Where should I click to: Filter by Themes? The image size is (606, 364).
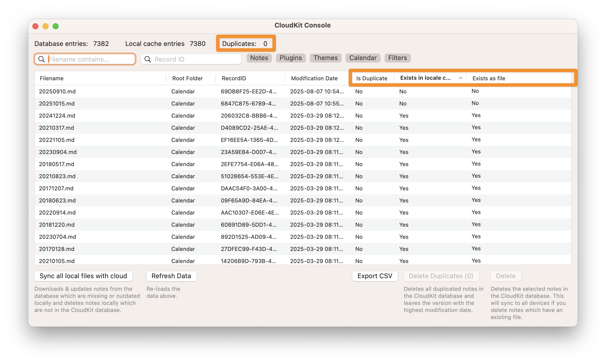point(325,58)
